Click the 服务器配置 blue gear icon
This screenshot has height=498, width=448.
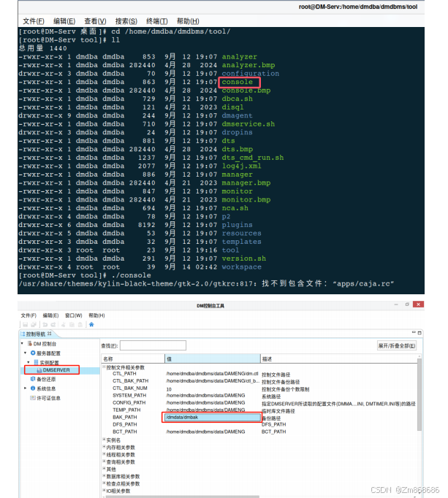coord(33,353)
